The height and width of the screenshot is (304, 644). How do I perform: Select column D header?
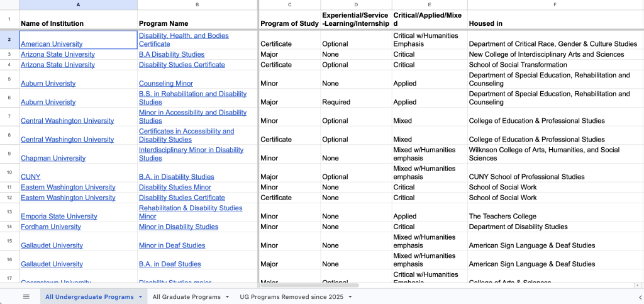tap(356, 4)
